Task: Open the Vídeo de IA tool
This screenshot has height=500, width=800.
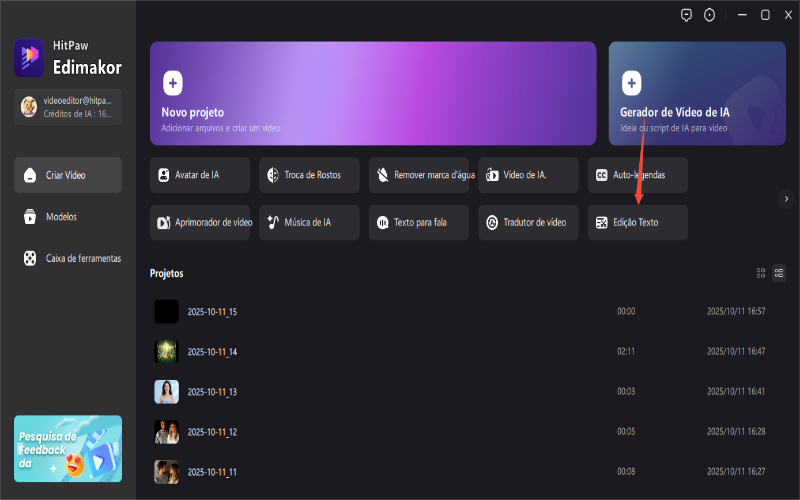Action: tap(528, 175)
